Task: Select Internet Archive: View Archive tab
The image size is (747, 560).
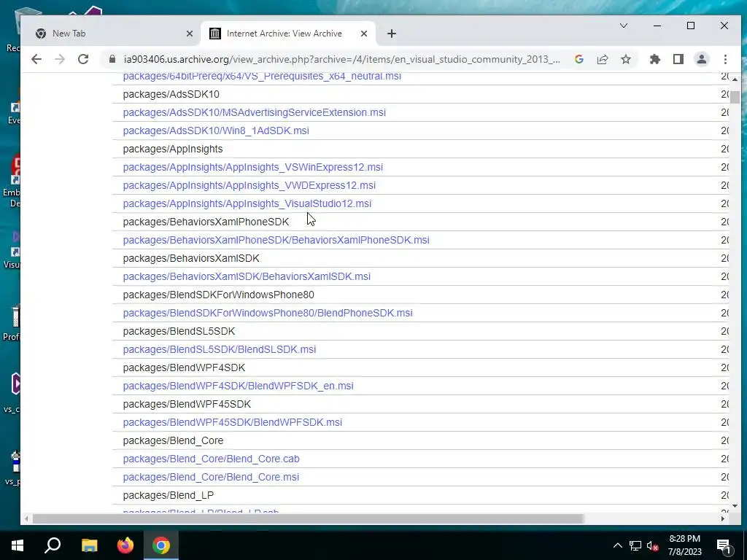Action: click(x=289, y=34)
